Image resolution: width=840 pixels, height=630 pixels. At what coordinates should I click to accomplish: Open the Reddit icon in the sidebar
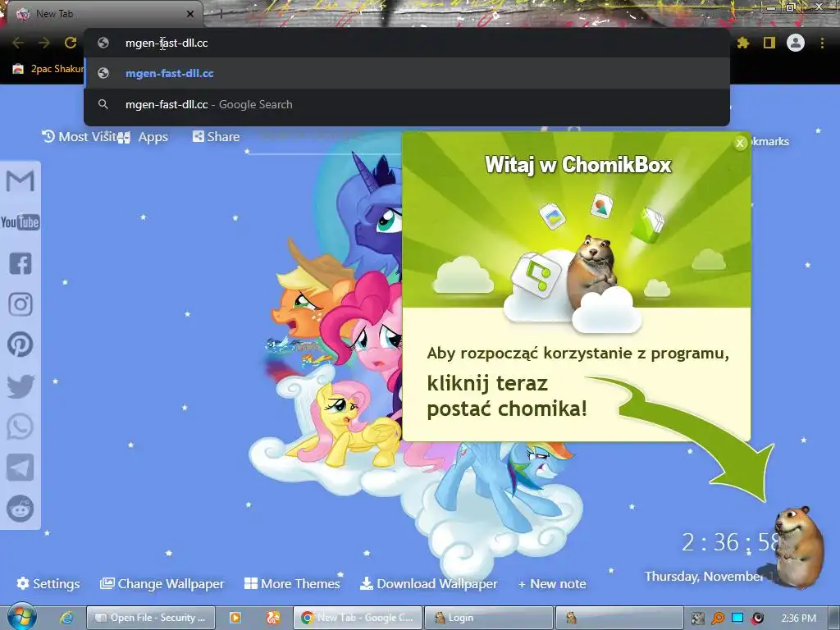(x=21, y=508)
